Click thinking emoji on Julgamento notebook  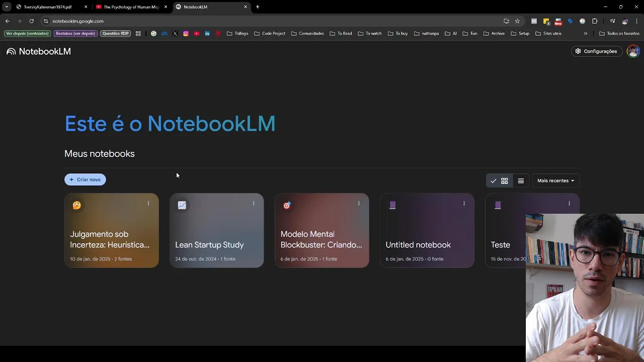[x=76, y=205]
